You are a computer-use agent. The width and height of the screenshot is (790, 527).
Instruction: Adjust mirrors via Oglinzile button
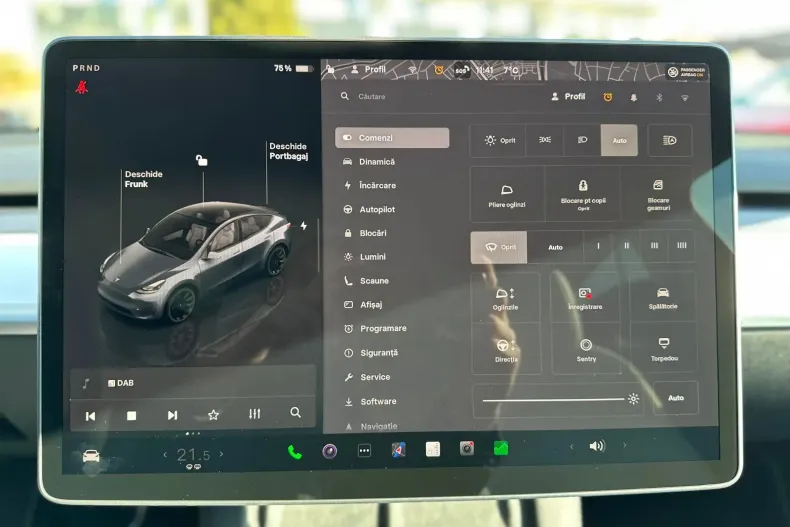click(505, 299)
